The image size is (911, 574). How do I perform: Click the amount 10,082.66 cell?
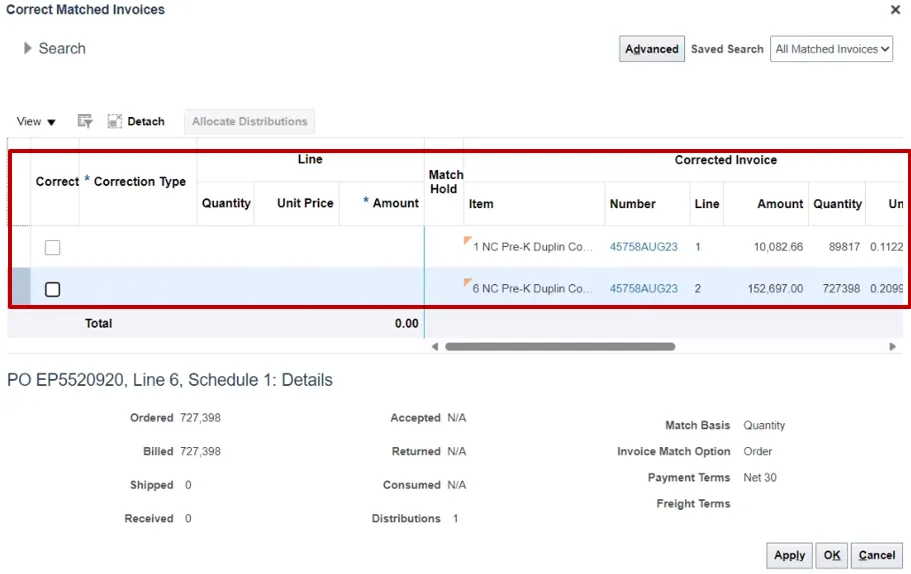pos(778,247)
